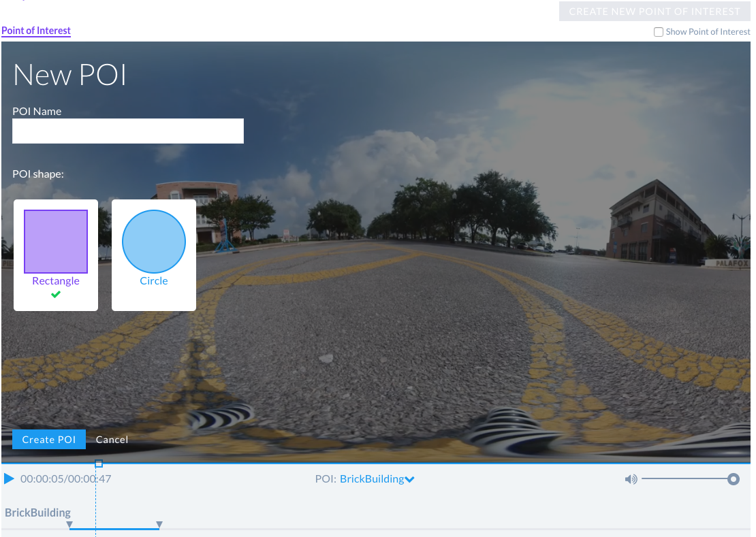The width and height of the screenshot is (756, 537).
Task: Select the Rectangle POI shape
Action: click(x=56, y=255)
